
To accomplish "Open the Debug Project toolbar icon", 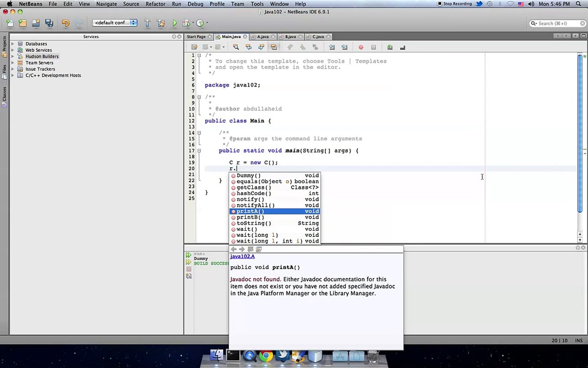I will (186, 22).
